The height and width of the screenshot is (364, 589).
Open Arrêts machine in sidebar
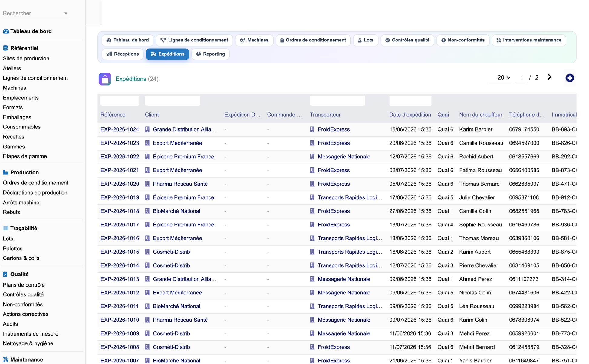coord(21,203)
